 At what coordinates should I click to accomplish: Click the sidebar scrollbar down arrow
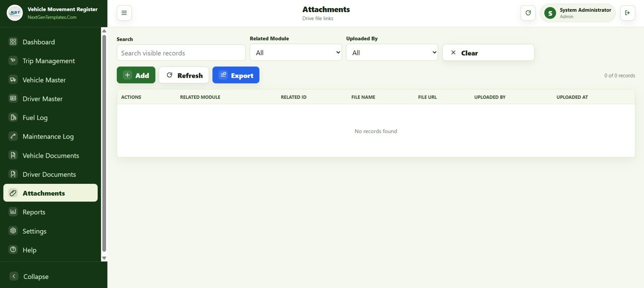point(104,258)
